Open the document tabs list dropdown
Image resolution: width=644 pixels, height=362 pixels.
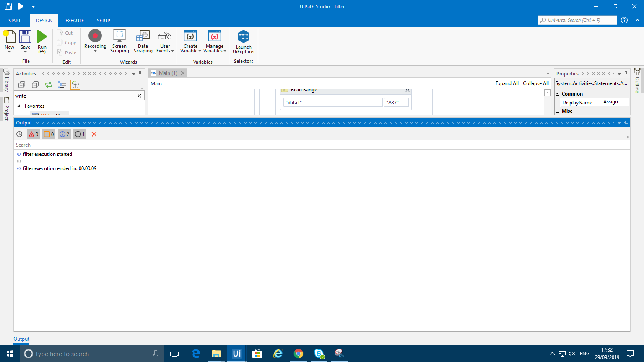tap(548, 74)
